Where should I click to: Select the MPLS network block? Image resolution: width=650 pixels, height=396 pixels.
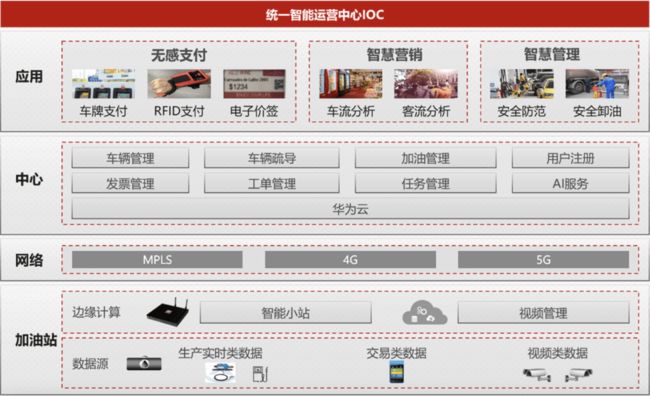point(157,260)
